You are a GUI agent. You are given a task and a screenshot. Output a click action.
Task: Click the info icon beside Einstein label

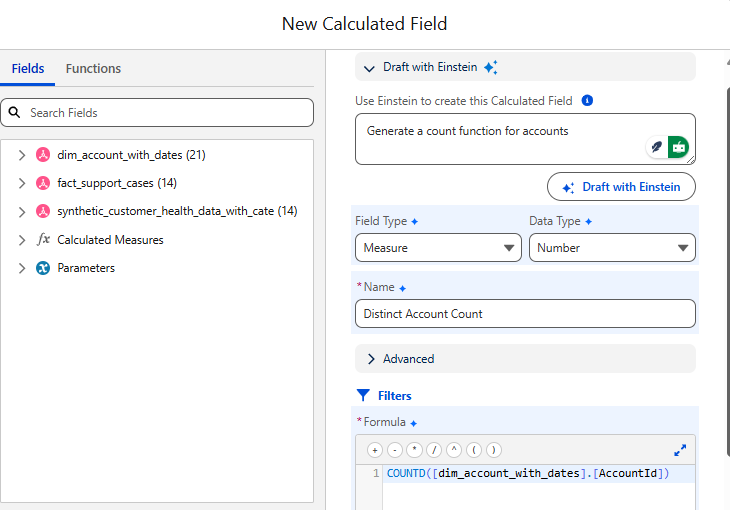(588, 101)
